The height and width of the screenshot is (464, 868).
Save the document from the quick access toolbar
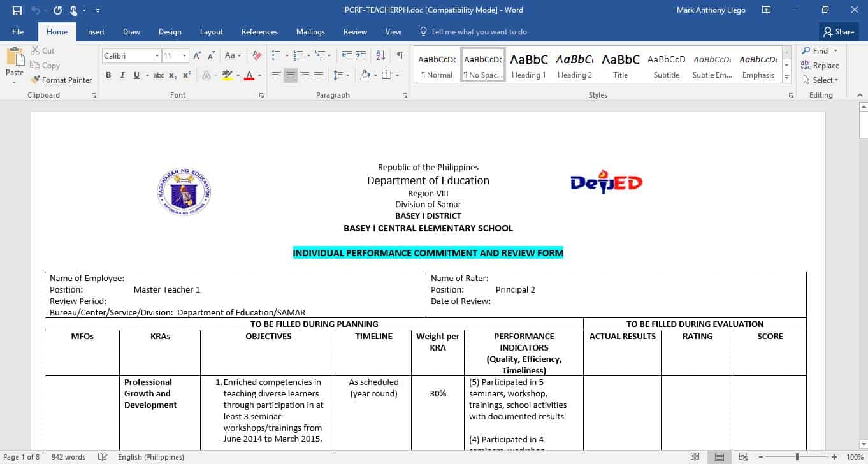coord(17,10)
